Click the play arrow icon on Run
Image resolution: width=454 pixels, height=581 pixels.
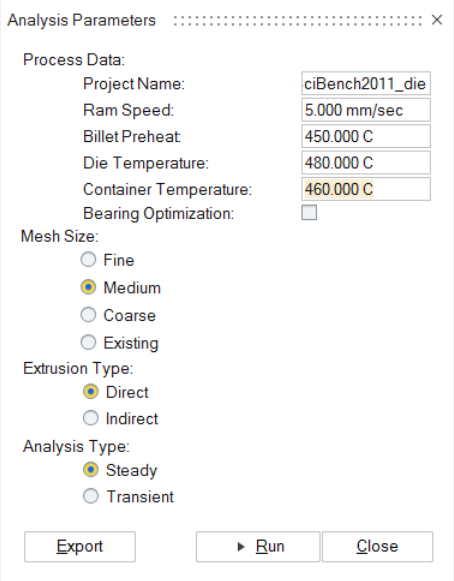[x=241, y=547]
